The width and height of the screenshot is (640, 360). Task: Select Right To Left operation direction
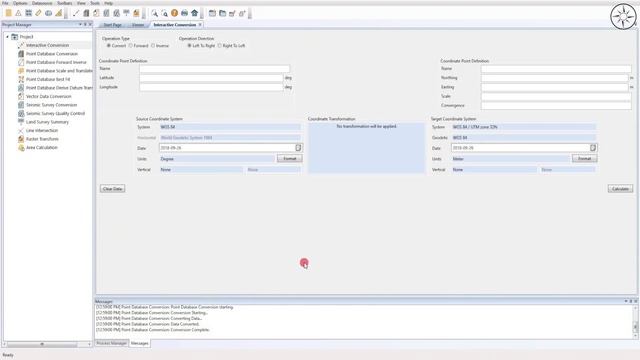[220, 46]
